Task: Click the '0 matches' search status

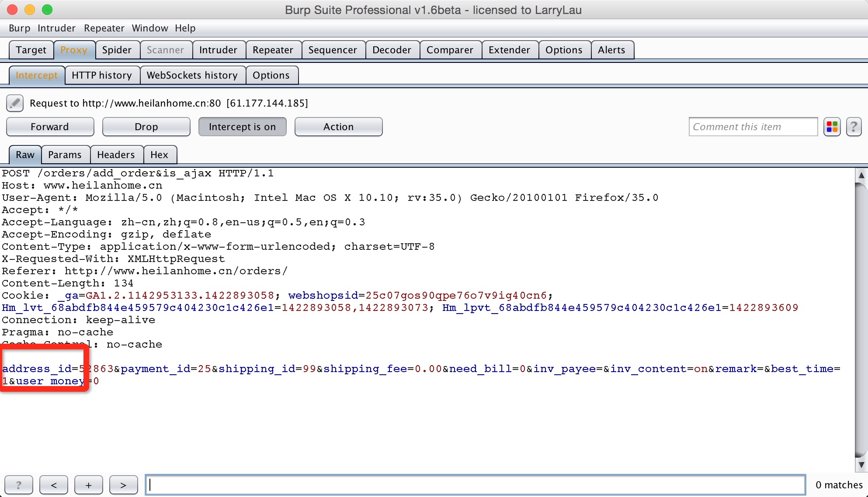Action: pos(839,485)
